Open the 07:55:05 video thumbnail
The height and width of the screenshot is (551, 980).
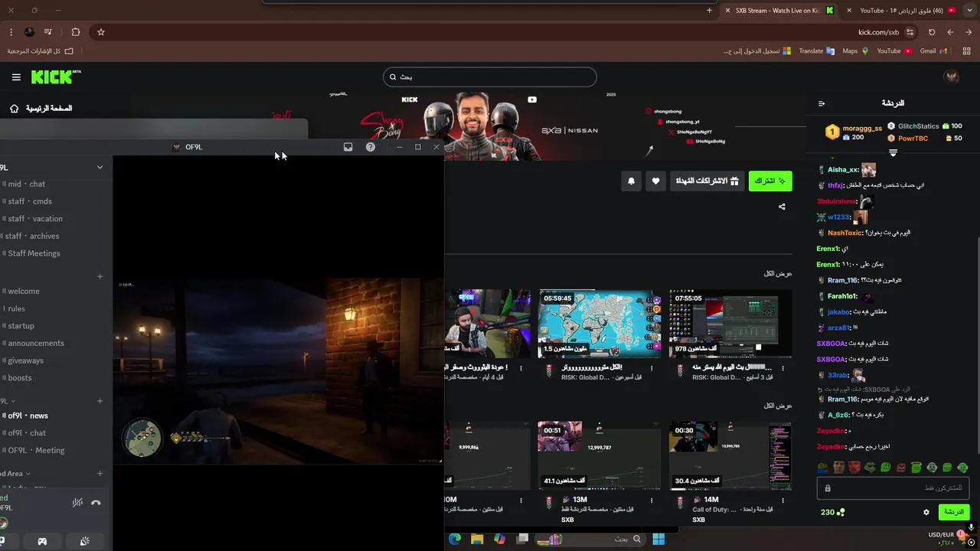pyautogui.click(x=730, y=323)
